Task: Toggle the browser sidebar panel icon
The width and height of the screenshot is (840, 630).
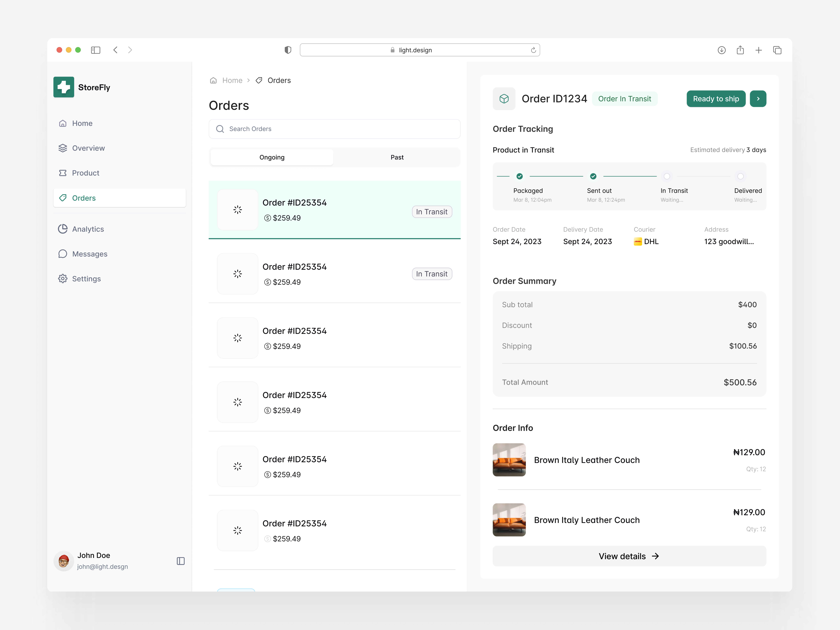Action: (x=96, y=50)
